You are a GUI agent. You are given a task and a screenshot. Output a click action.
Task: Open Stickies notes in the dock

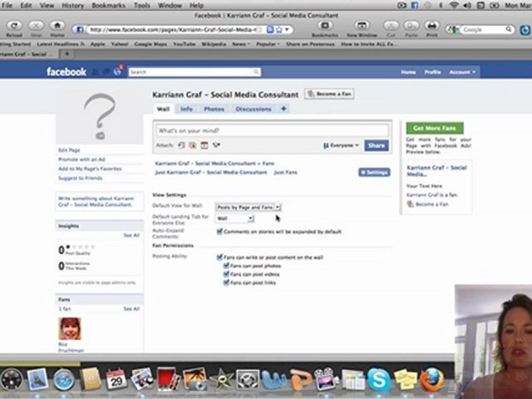tap(406, 380)
